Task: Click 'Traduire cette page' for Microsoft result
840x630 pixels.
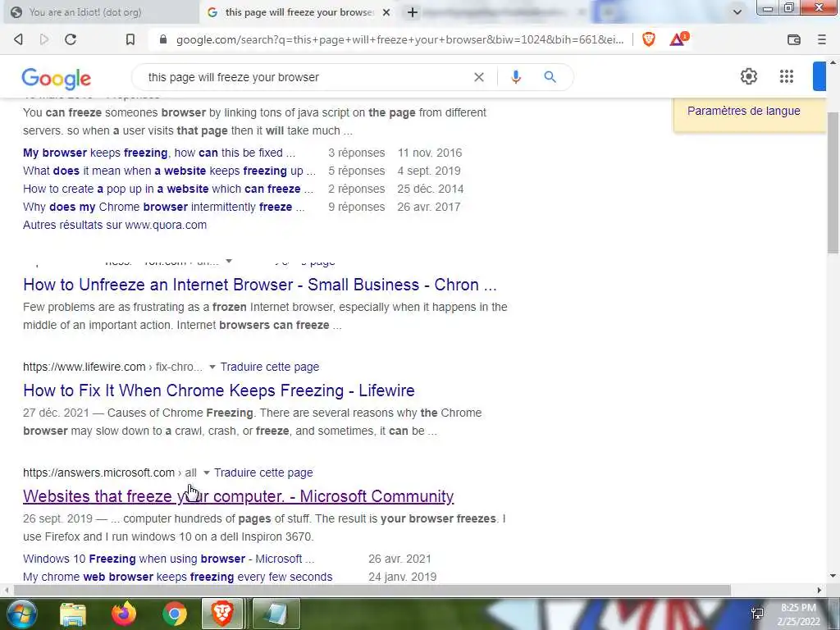Action: pos(263,472)
